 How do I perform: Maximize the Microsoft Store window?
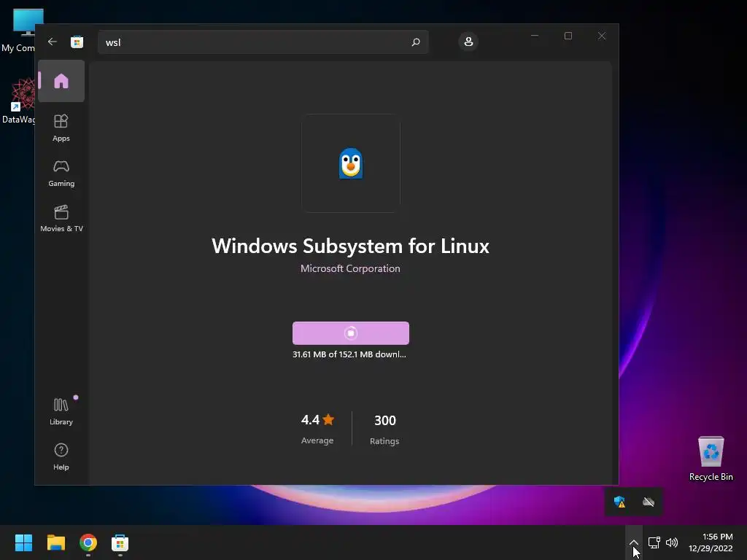click(568, 36)
